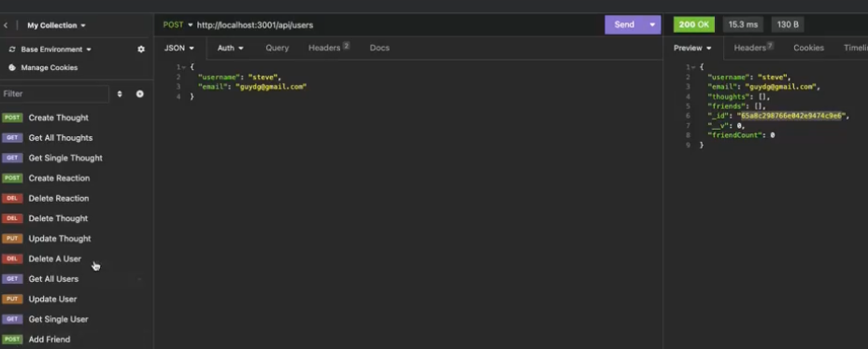Open the Preview mode dropdown
Viewport: 868px width, 349px height.
(x=692, y=49)
